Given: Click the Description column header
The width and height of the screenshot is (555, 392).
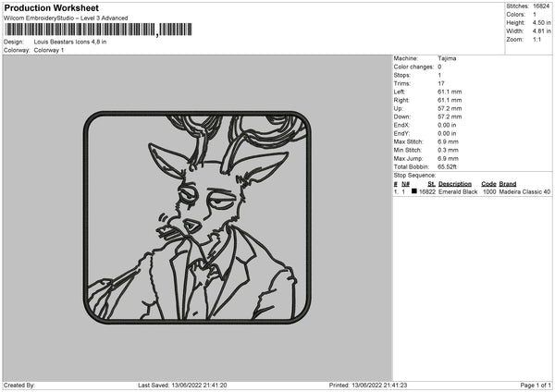Looking at the screenshot, I should [455, 184].
